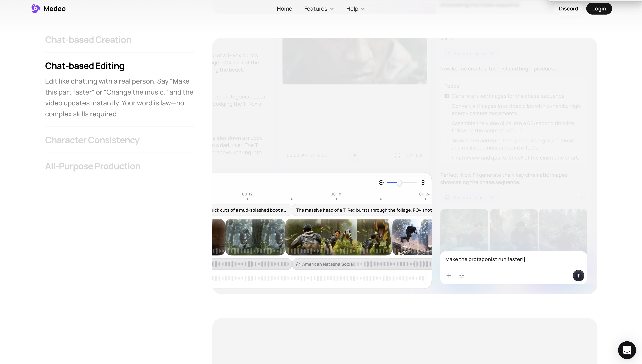Send the chat message with arrow button
The width and height of the screenshot is (642, 364).
point(578,275)
